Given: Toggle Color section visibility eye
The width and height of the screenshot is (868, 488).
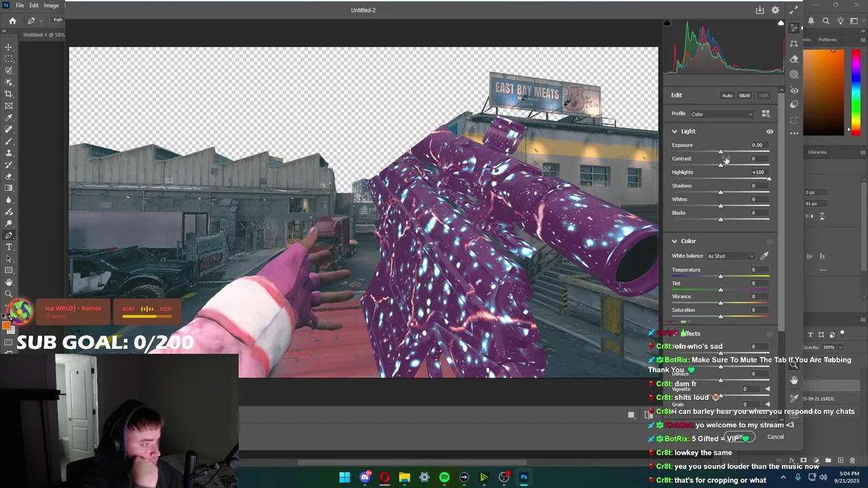Looking at the screenshot, I should pyautogui.click(x=770, y=241).
